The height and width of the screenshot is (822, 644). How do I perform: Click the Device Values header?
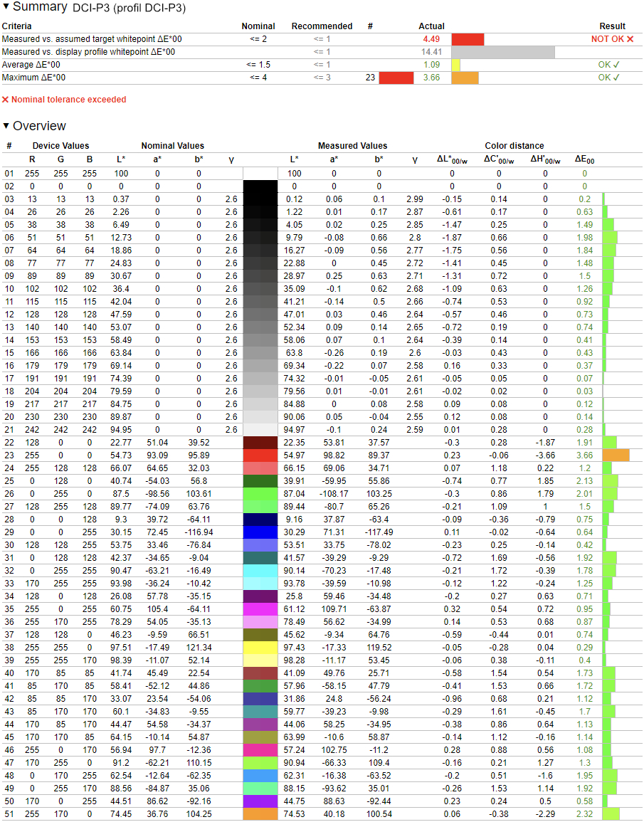(x=60, y=146)
